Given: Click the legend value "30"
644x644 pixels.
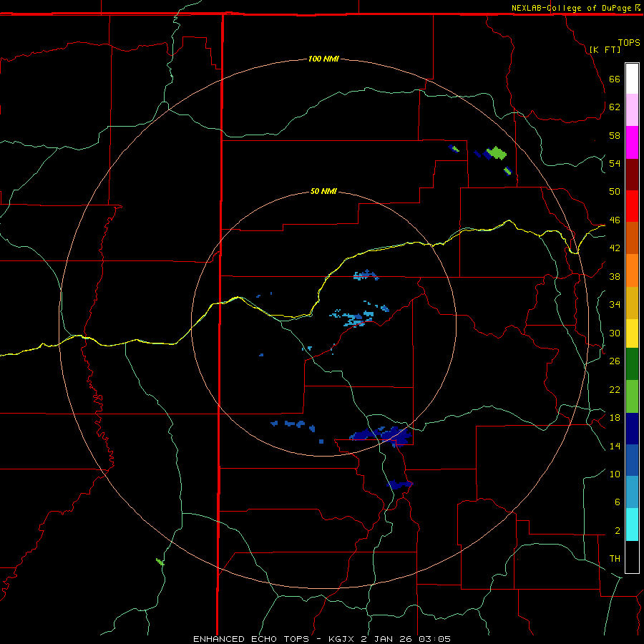Looking at the screenshot, I should (x=615, y=333).
